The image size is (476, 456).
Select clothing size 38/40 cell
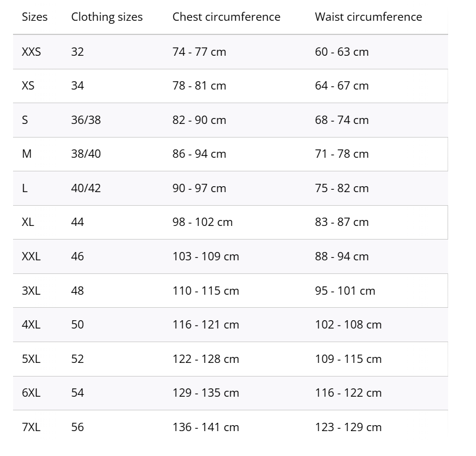click(x=86, y=154)
